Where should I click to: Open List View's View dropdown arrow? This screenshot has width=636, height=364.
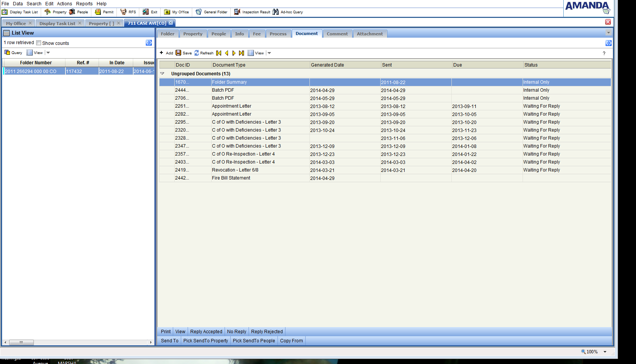coord(48,53)
